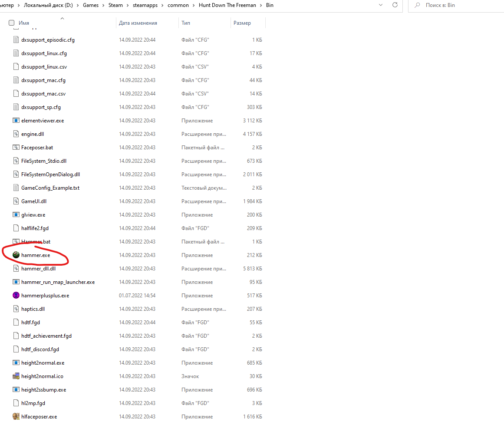Click the Текстовый докум... type cell
Screen dimensions: 504x428
point(204,188)
